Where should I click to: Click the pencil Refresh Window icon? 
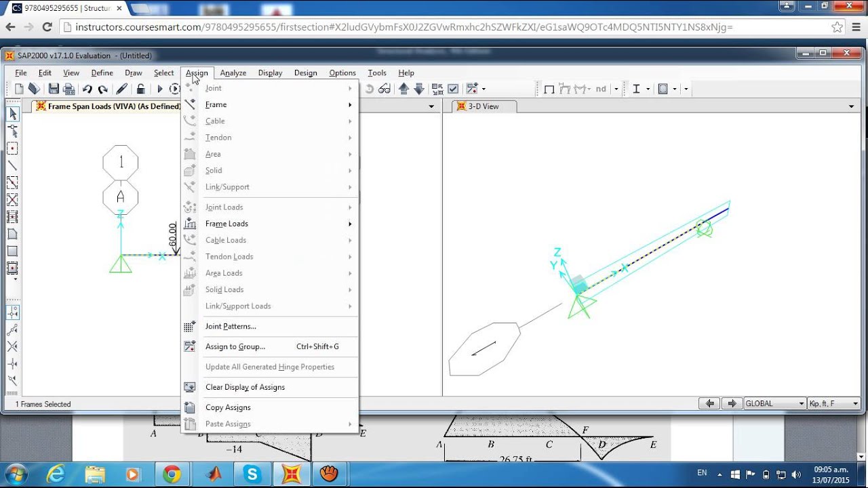pos(122,89)
